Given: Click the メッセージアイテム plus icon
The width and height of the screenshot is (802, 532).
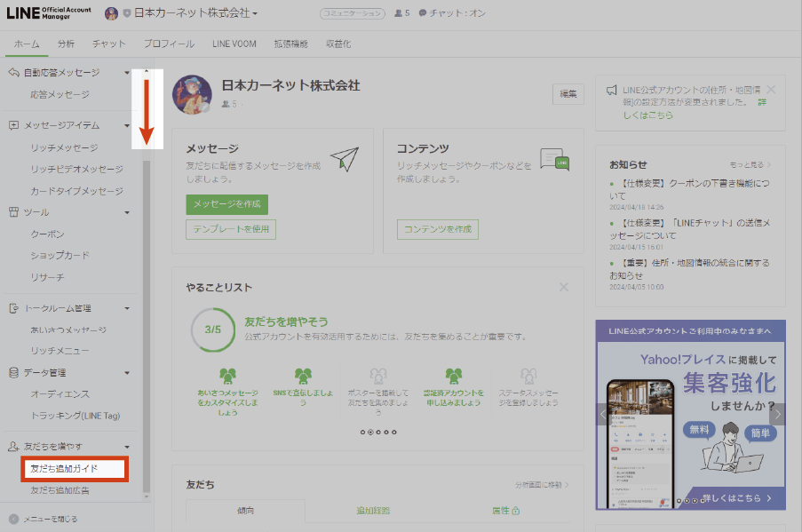Looking at the screenshot, I should coord(14,125).
